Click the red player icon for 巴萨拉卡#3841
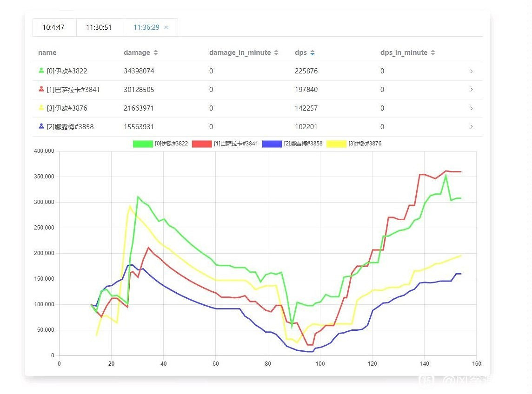This screenshot has width=532, height=394. [41, 89]
